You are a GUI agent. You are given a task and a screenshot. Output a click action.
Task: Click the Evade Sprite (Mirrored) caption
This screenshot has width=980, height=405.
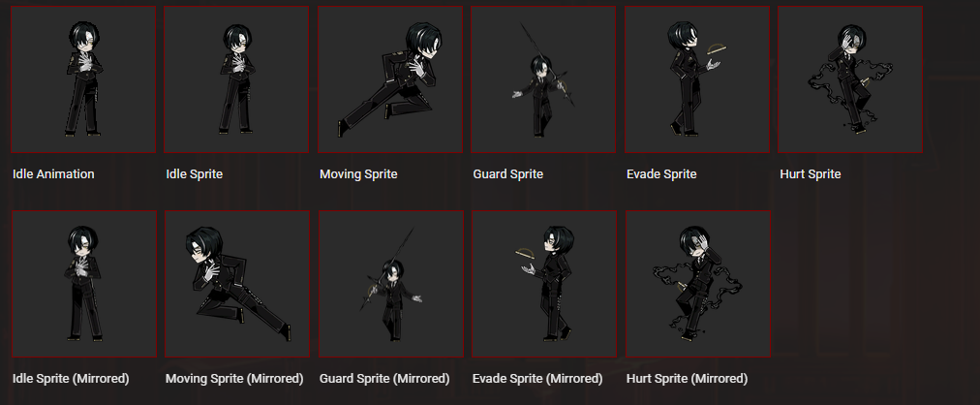tap(537, 379)
